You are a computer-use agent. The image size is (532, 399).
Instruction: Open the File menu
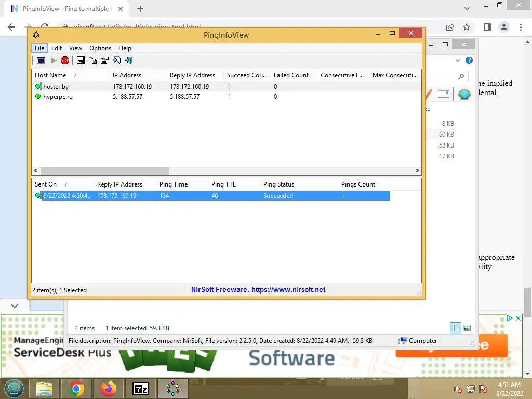39,48
